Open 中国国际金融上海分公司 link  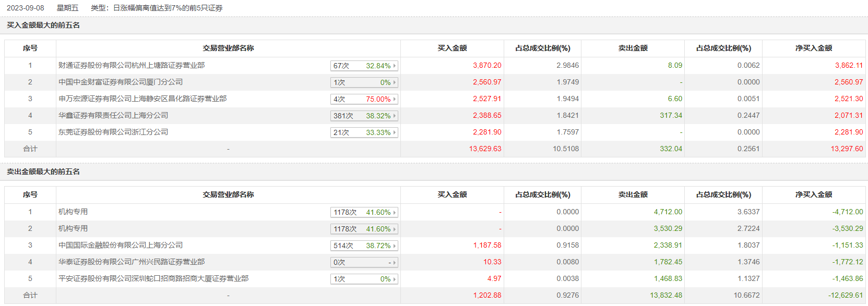(121, 245)
